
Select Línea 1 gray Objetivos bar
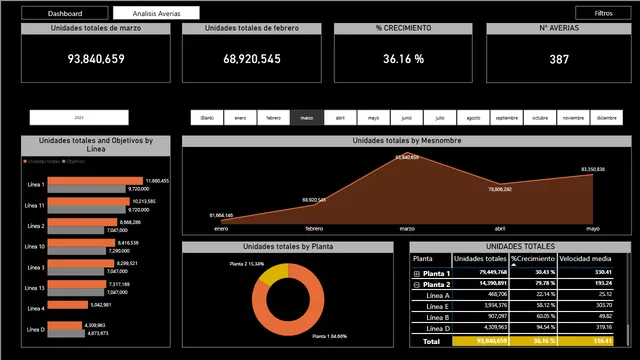[x=87, y=189]
